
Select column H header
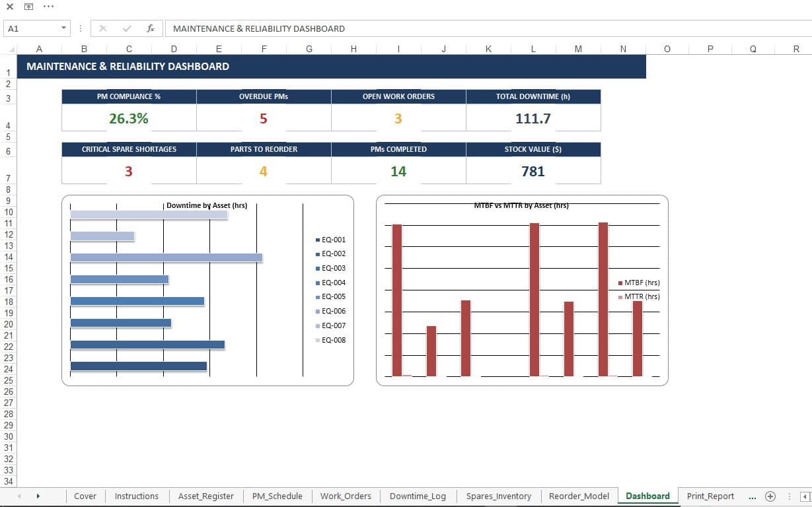[353, 49]
